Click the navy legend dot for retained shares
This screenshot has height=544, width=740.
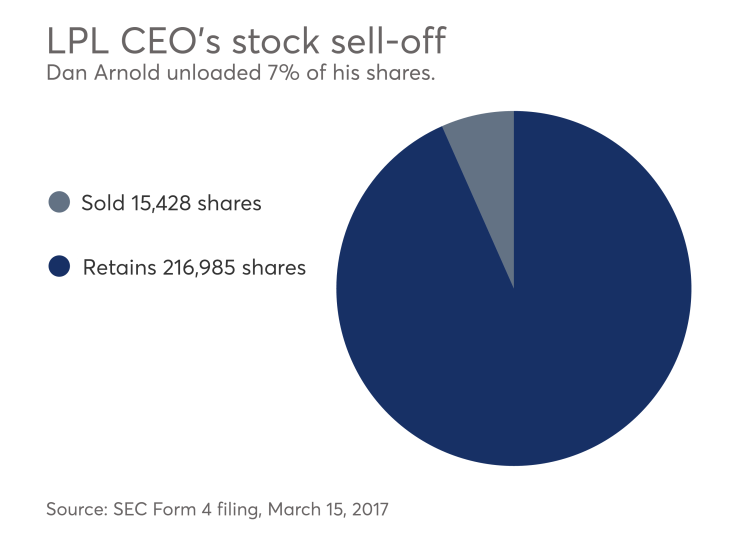[59, 267]
